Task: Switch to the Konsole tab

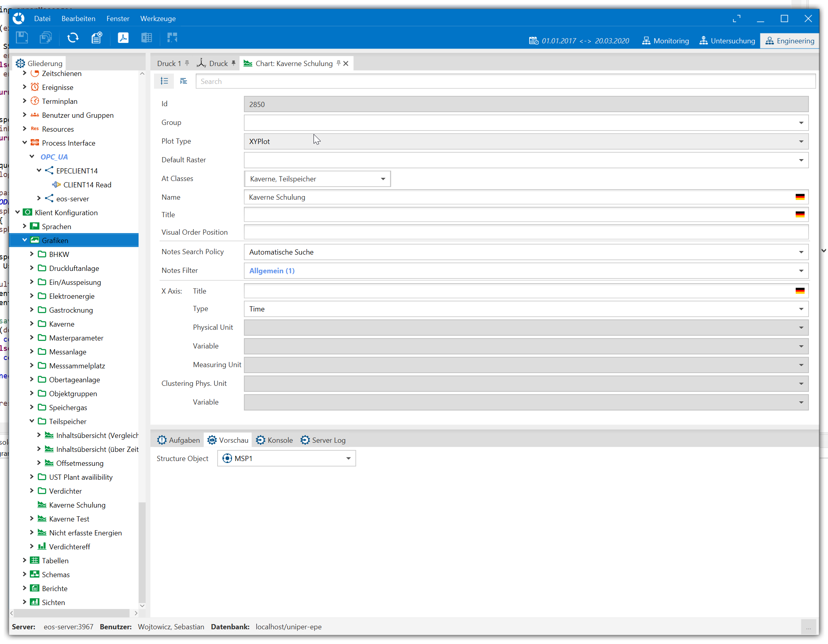Action: point(275,440)
